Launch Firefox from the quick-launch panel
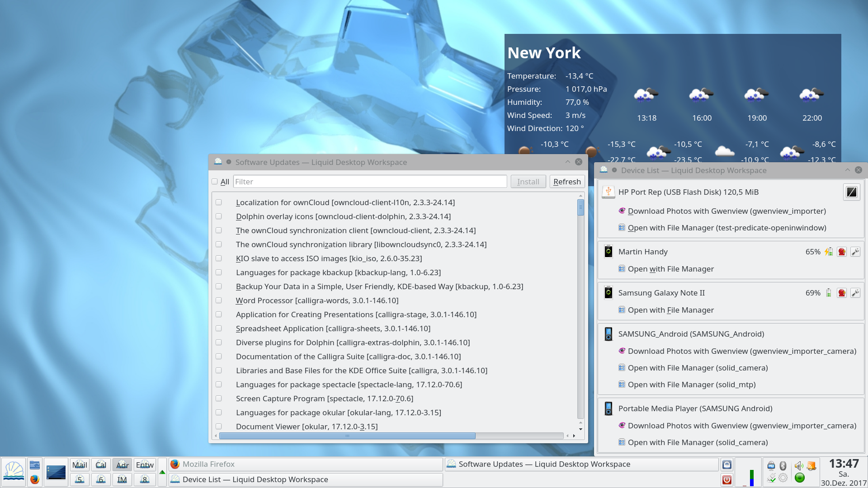Viewport: 868px width, 488px height. (35, 479)
